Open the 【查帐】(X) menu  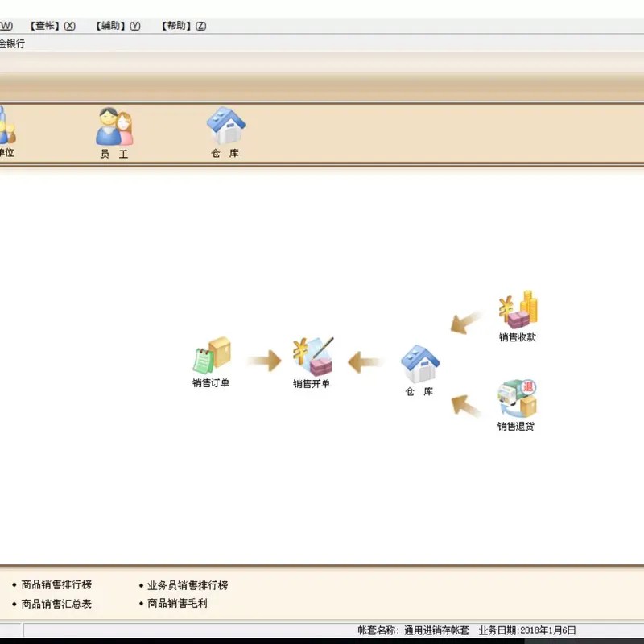tap(52, 26)
